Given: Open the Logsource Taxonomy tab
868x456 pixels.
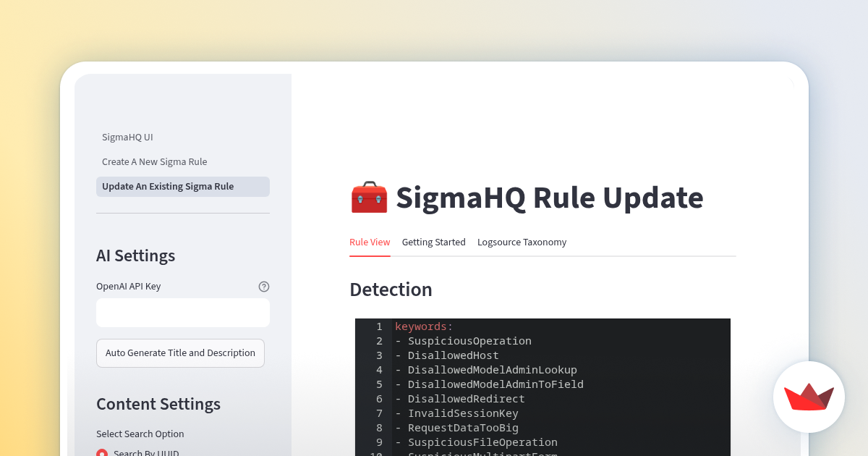Looking at the screenshot, I should coord(522,242).
